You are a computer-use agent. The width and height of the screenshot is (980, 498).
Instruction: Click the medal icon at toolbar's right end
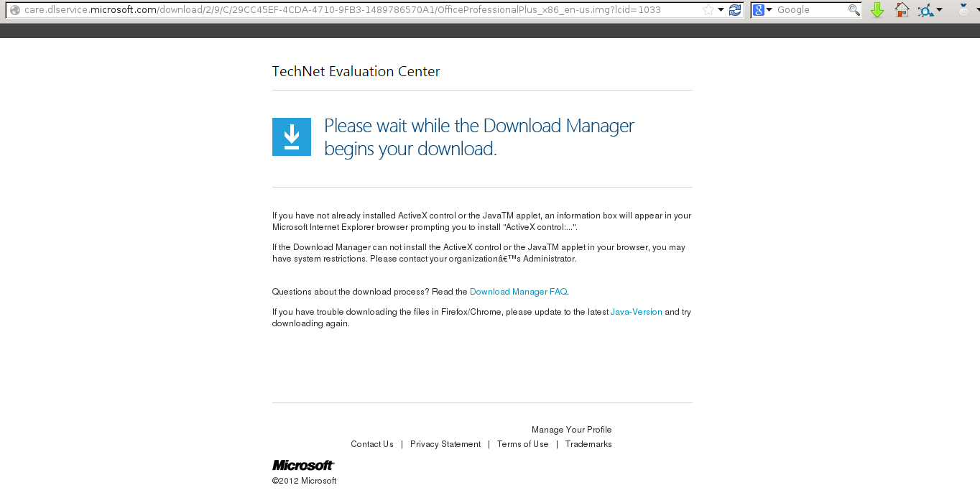[963, 10]
